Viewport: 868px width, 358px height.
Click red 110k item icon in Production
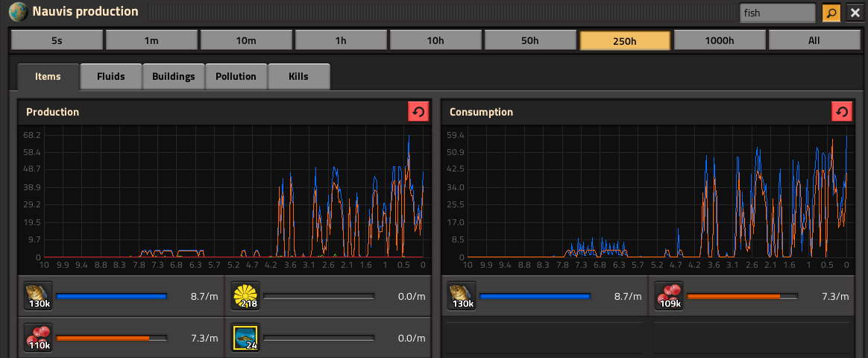pyautogui.click(x=37, y=338)
